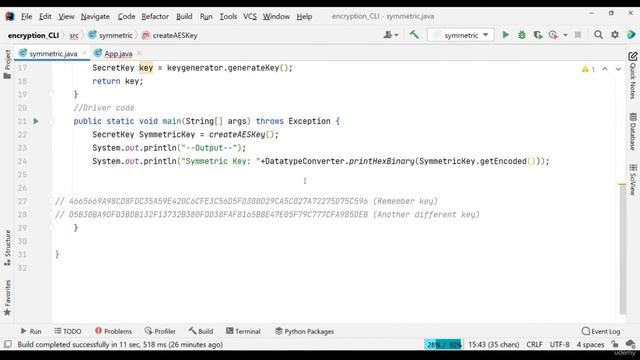Open the Project tool window
Image resolution: width=640 pixels, height=360 pixels.
(x=7, y=64)
